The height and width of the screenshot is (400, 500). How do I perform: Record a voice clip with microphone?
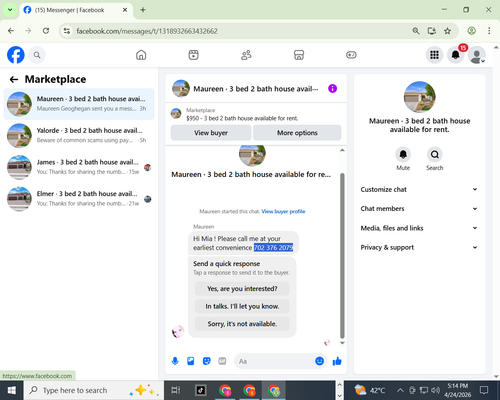175,361
